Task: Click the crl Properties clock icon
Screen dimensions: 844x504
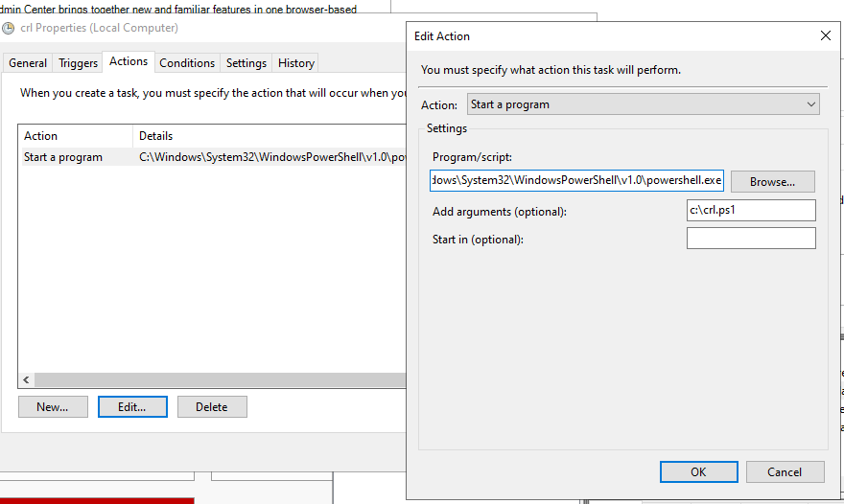Action: pyautogui.click(x=8, y=28)
